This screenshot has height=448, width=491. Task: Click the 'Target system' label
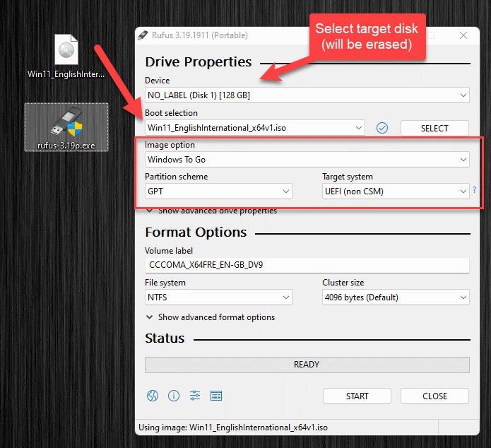tap(348, 177)
